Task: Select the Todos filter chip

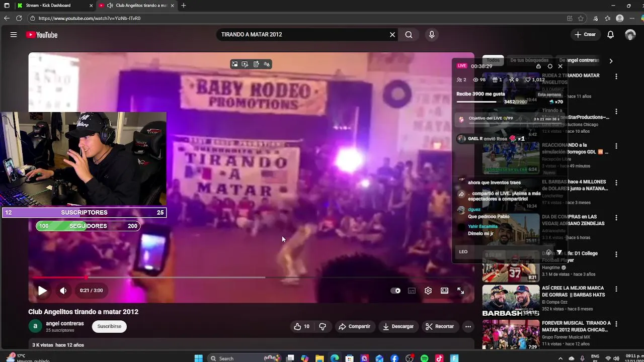Action: pos(493,60)
